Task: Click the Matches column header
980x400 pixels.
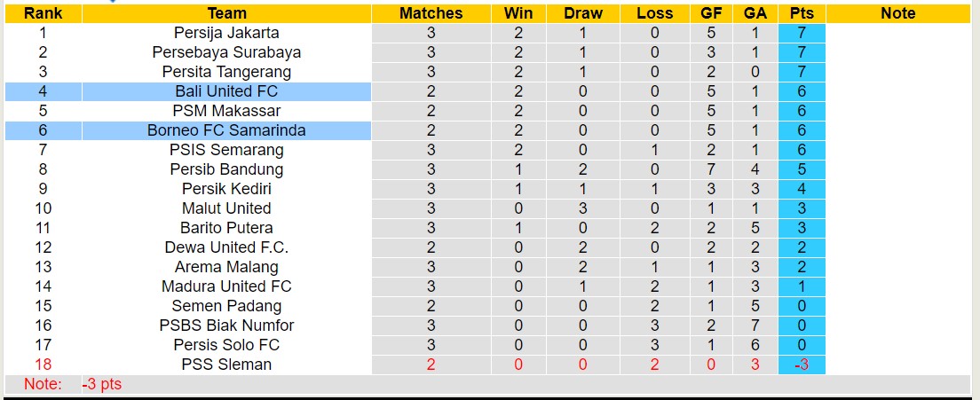Action: click(431, 13)
